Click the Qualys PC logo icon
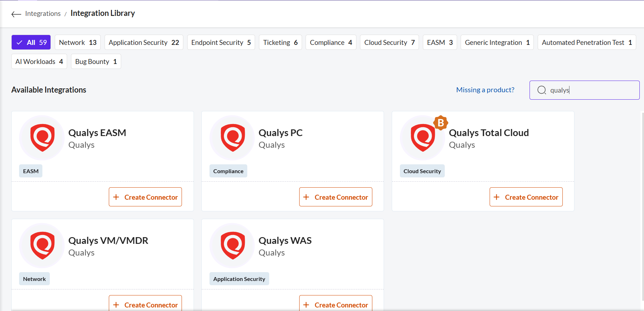This screenshot has width=644, height=311. click(232, 138)
